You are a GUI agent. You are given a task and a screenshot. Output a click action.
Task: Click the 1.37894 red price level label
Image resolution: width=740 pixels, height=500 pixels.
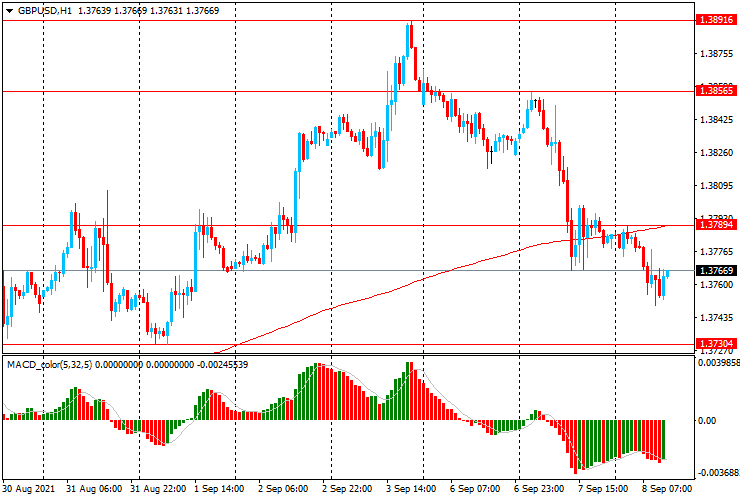click(716, 224)
